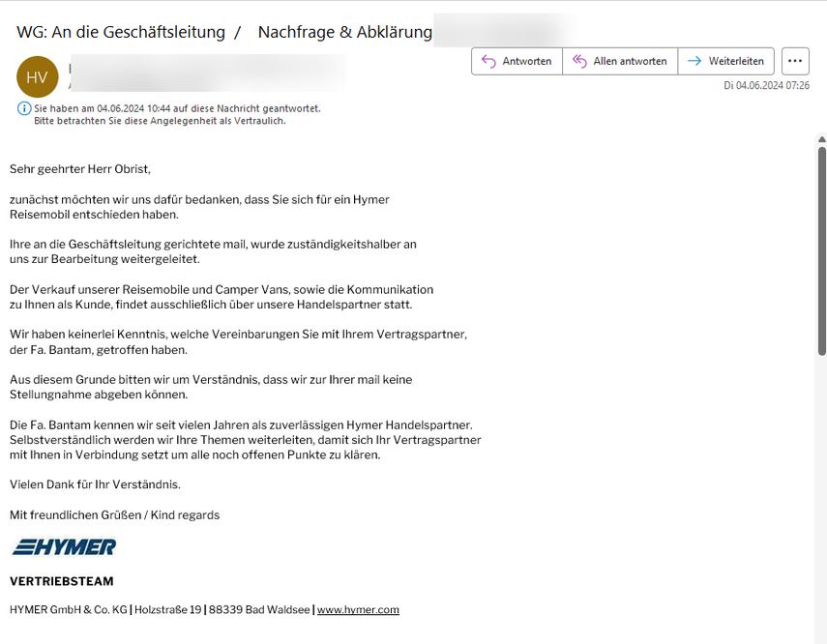Viewport: 827px width, 644px height.
Task: Click the received date 'Di 04.06.2024 07:26'
Action: pyautogui.click(x=766, y=85)
